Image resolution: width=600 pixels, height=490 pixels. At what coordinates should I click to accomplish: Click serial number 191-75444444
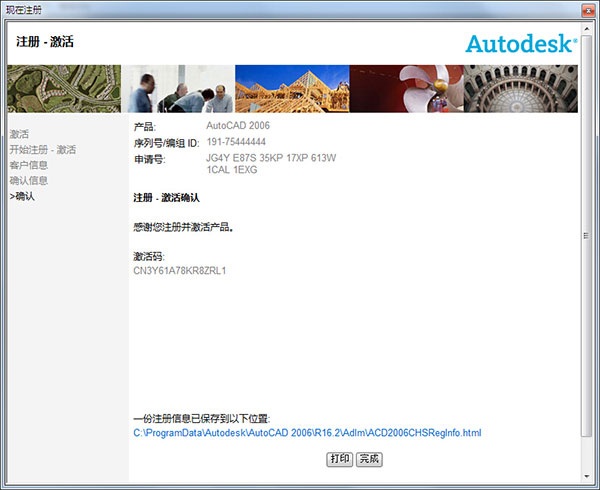236,142
